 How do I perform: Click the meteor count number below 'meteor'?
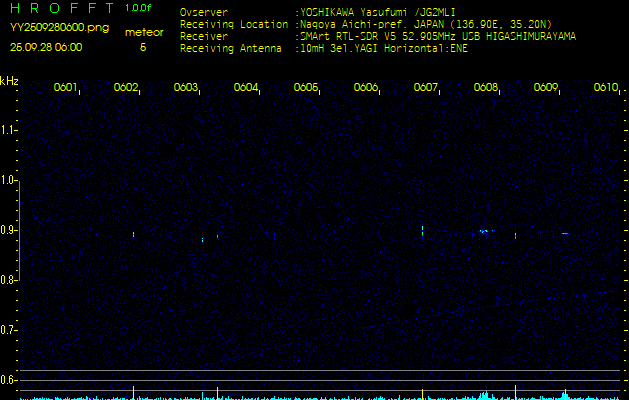(x=143, y=47)
